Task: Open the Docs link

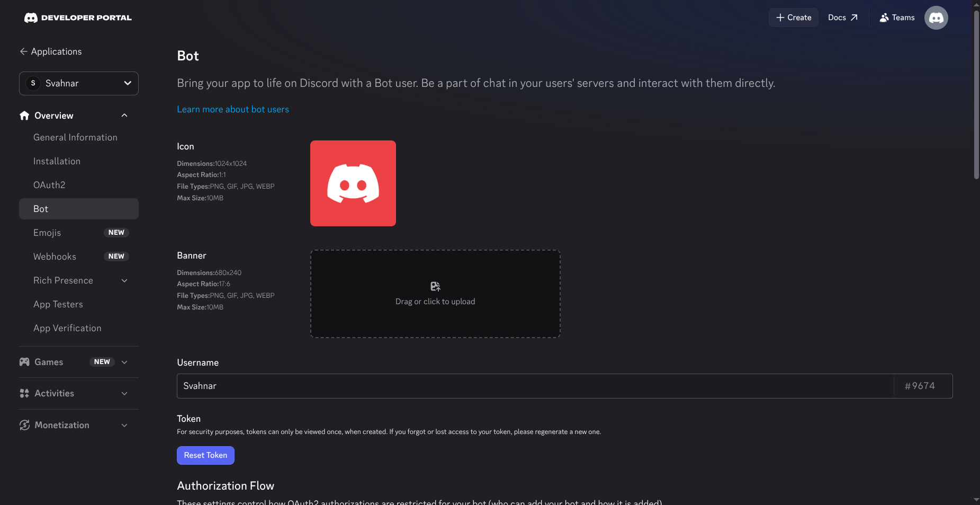Action: click(x=842, y=17)
